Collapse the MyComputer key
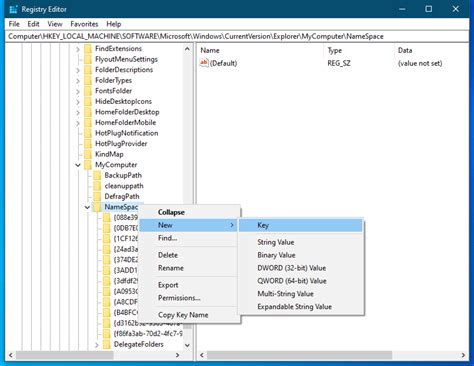Screen dimensions: 474x366 coord(78,165)
